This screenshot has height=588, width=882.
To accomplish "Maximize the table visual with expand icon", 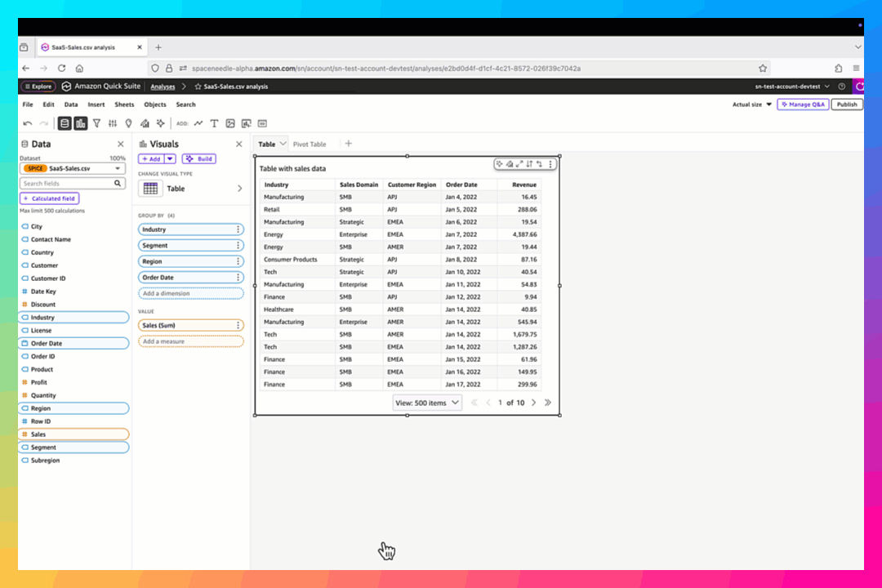I will (519, 164).
